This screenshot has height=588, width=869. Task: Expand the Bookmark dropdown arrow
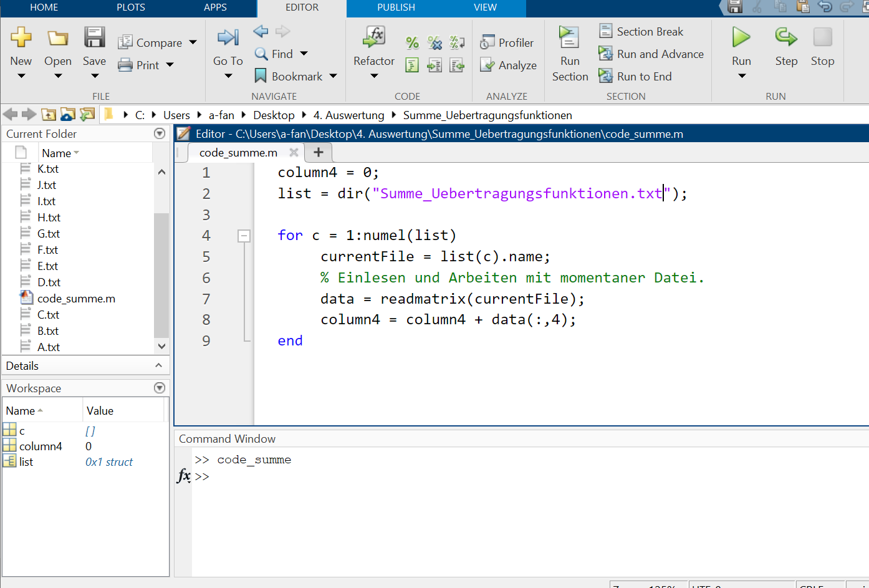[x=334, y=76]
